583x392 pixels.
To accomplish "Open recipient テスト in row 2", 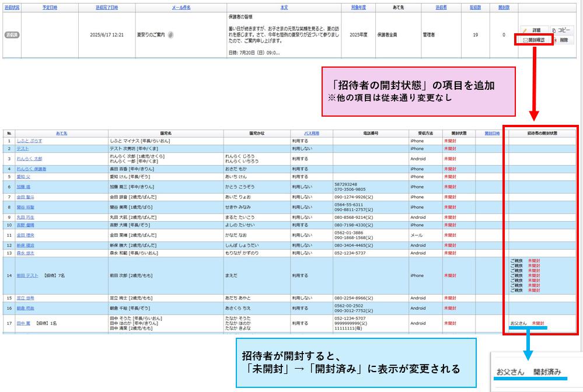I will (x=23, y=149).
